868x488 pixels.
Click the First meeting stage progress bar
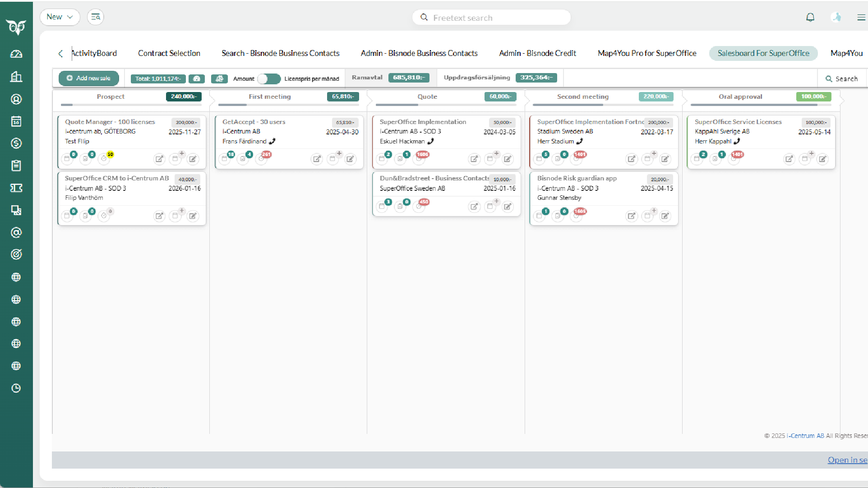[289, 105]
